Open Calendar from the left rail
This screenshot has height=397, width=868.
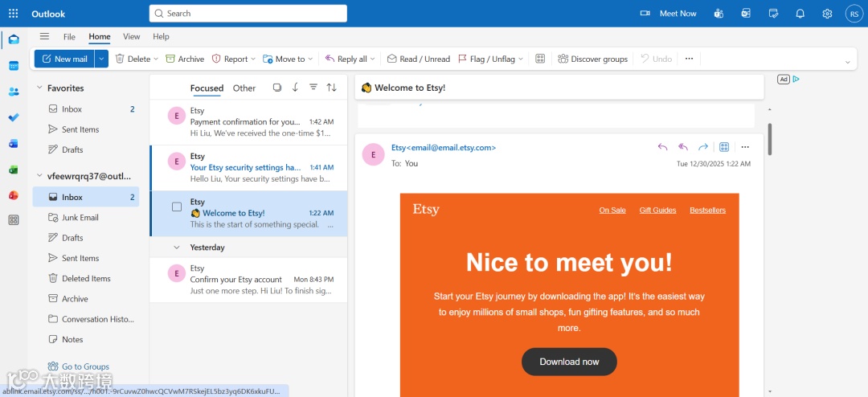pos(14,66)
